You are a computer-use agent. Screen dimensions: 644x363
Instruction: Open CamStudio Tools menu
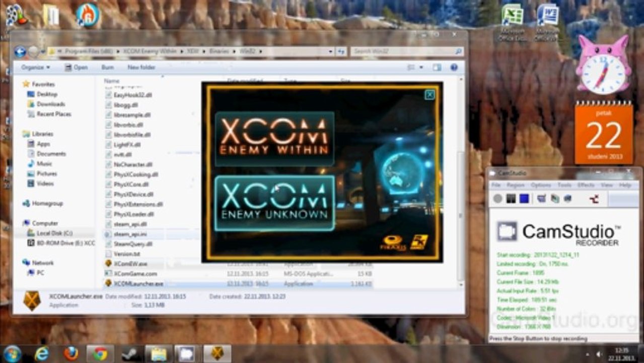coord(564,185)
